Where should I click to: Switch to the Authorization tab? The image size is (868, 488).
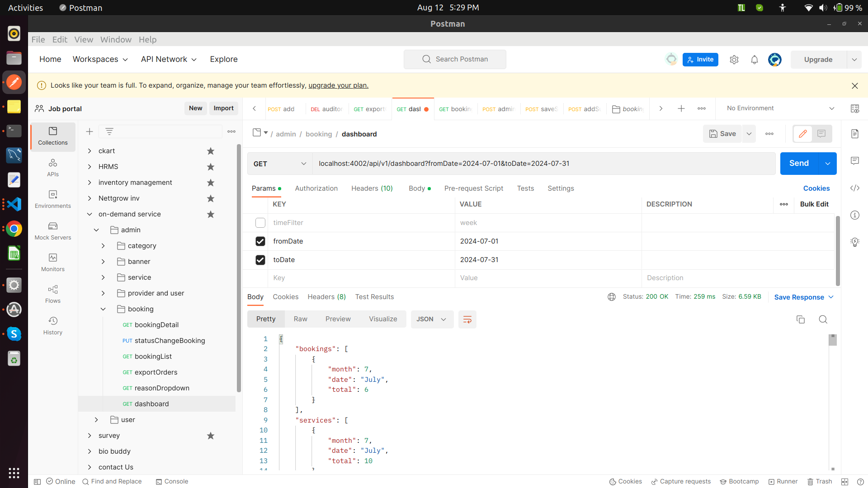pos(316,188)
